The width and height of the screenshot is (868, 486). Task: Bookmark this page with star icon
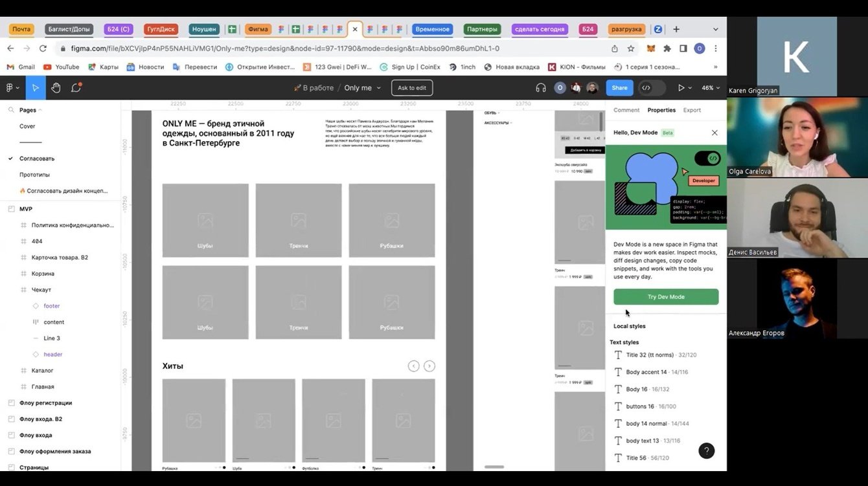coord(631,49)
